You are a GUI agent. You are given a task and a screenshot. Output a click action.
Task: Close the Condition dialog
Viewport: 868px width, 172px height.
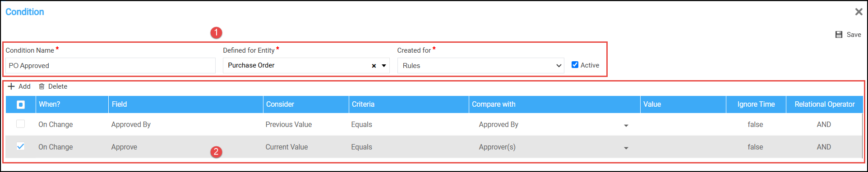pos(859,12)
